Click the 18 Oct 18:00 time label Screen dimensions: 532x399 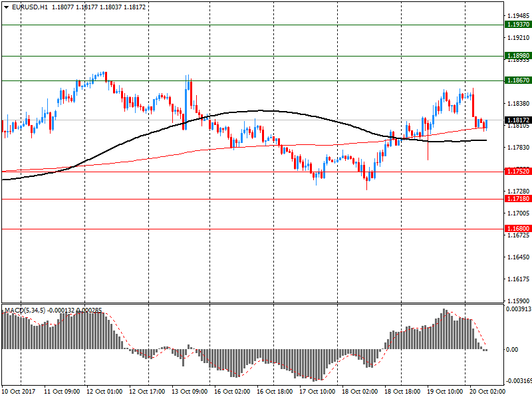(x=402, y=392)
